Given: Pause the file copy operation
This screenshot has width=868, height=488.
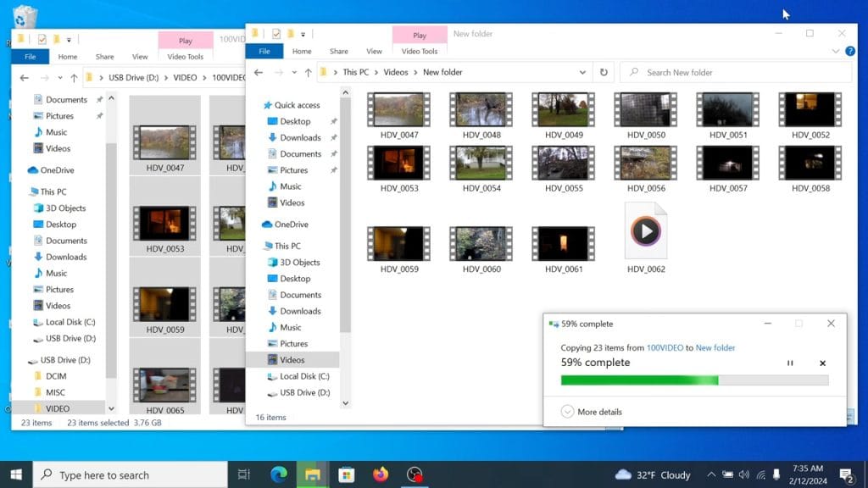Looking at the screenshot, I should click(x=790, y=363).
